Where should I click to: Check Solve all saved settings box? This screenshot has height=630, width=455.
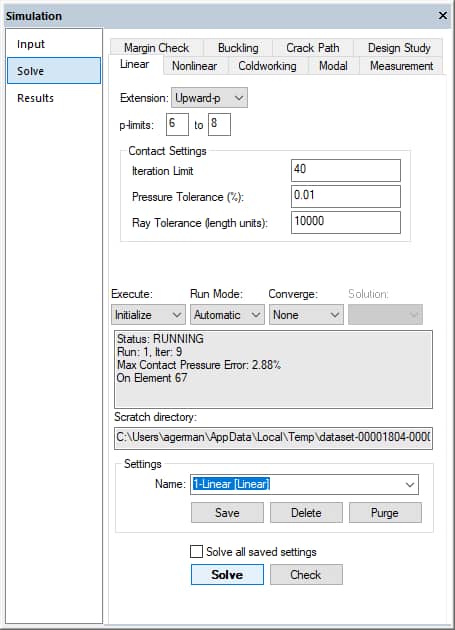[196, 551]
